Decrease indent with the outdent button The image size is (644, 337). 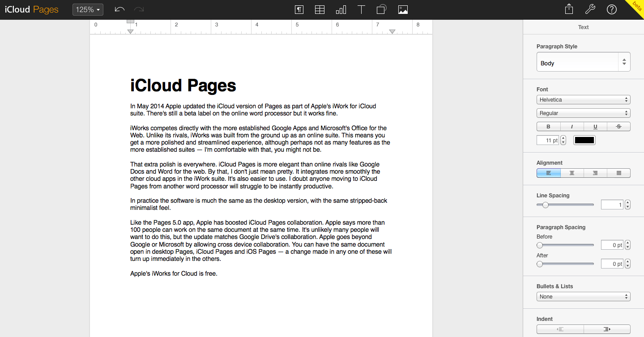pyautogui.click(x=560, y=329)
